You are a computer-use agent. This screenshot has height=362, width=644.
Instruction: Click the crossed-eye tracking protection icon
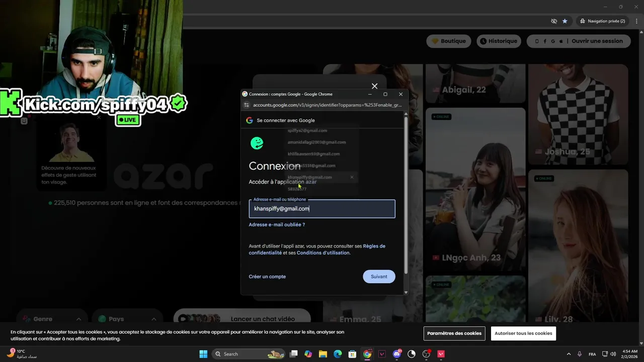554,21
